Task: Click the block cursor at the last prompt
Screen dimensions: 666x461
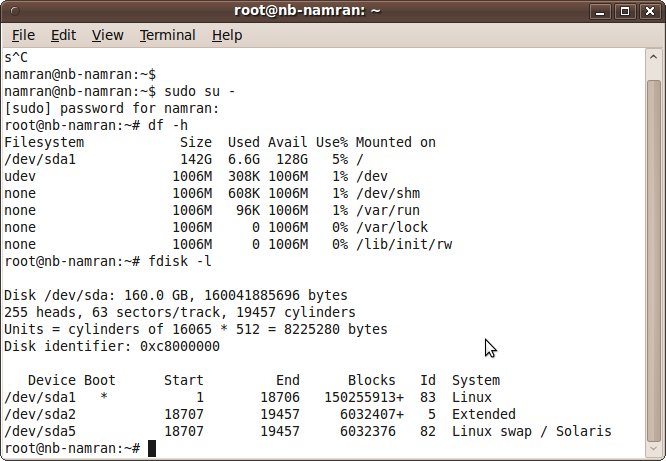Action: tap(152, 448)
